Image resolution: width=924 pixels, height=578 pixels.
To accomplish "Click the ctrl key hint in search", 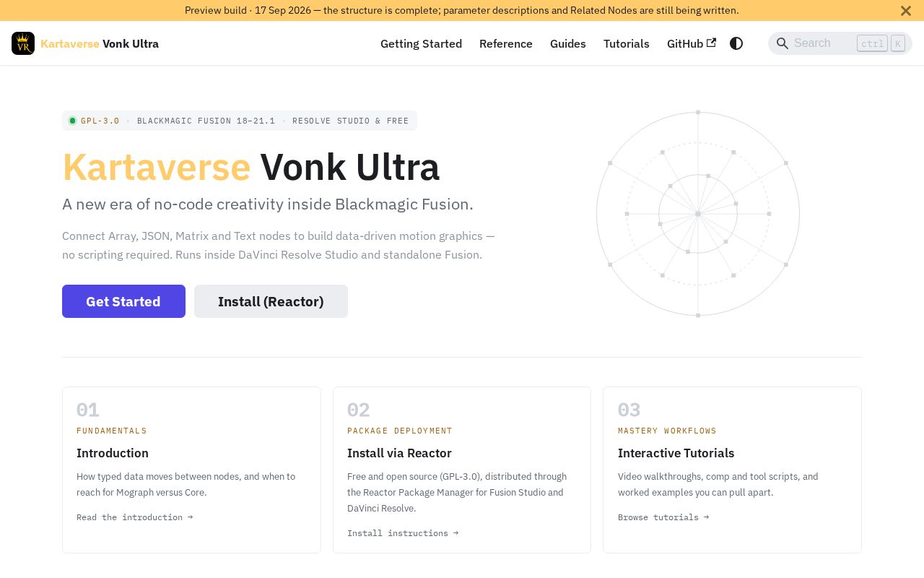I will [x=872, y=43].
